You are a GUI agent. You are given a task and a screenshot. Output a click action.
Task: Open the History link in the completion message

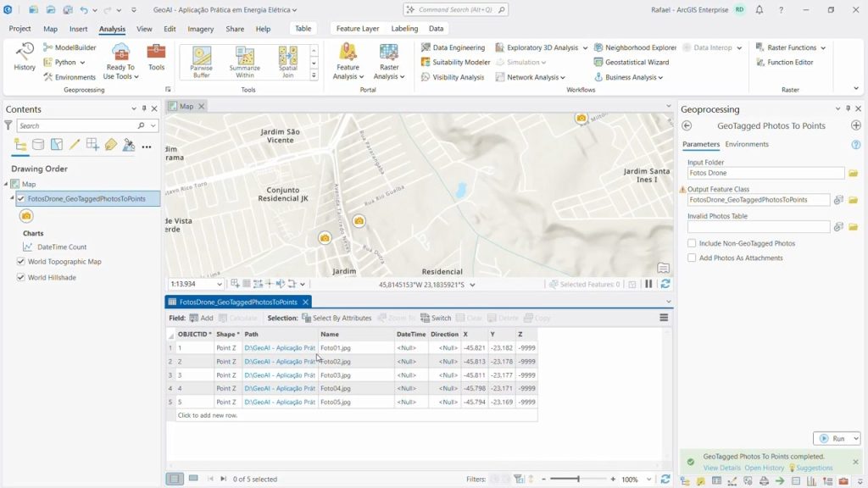click(x=765, y=468)
